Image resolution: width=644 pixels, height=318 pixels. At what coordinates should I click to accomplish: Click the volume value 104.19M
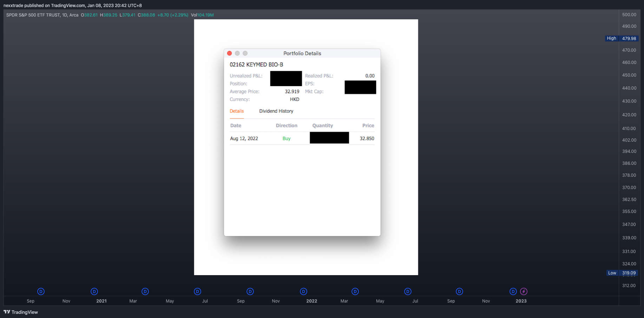coord(205,15)
